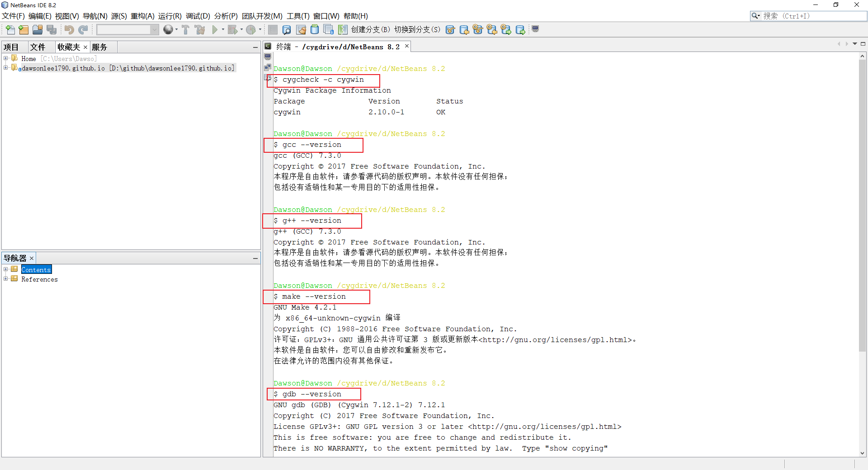Close the 收藏夹 tab
The image size is (868, 470).
pyautogui.click(x=85, y=47)
